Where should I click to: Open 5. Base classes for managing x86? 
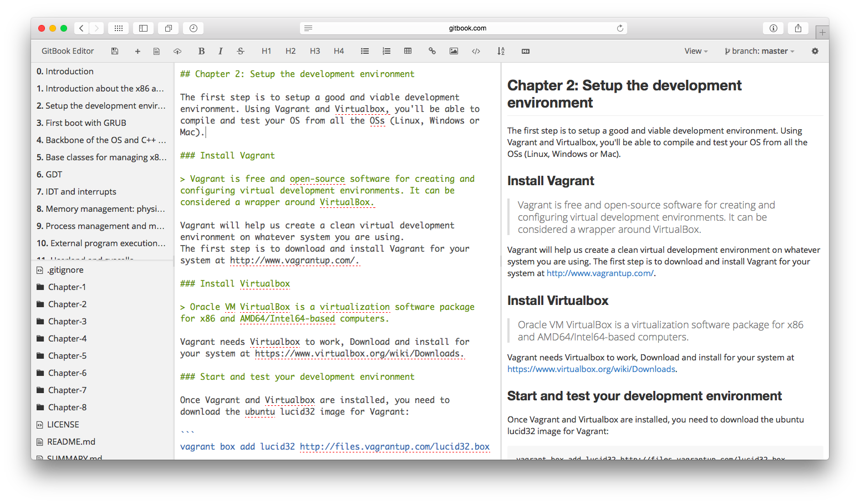point(103,157)
